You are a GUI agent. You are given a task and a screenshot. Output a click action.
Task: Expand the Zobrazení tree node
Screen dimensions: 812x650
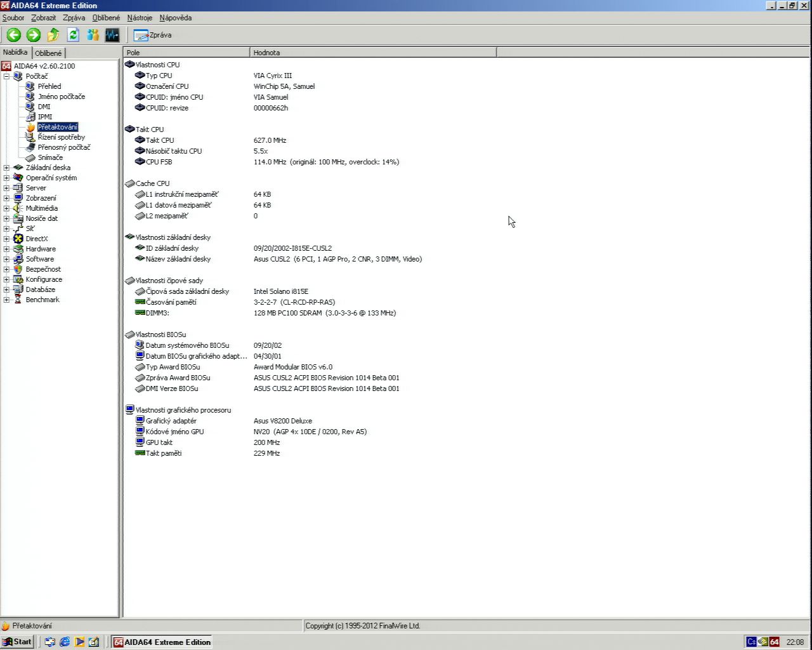click(x=6, y=198)
